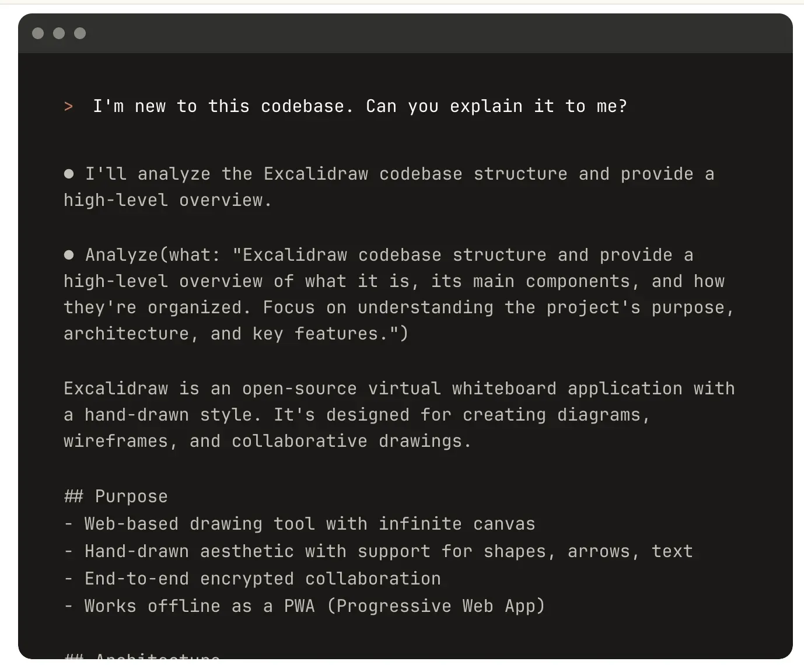
Task: Click into the prompt line "I'm new to this codebase"
Action: click(x=360, y=106)
